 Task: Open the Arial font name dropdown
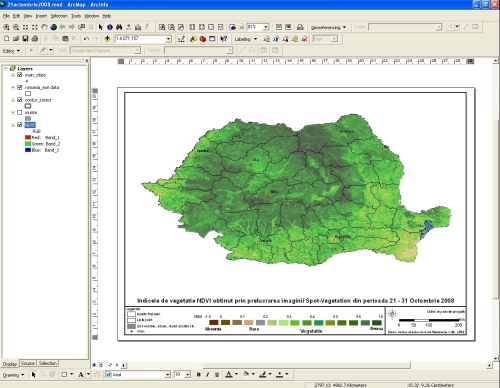(168, 375)
